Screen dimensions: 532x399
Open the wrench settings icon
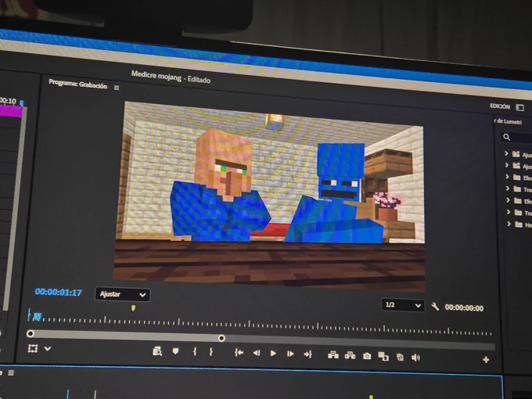(435, 307)
